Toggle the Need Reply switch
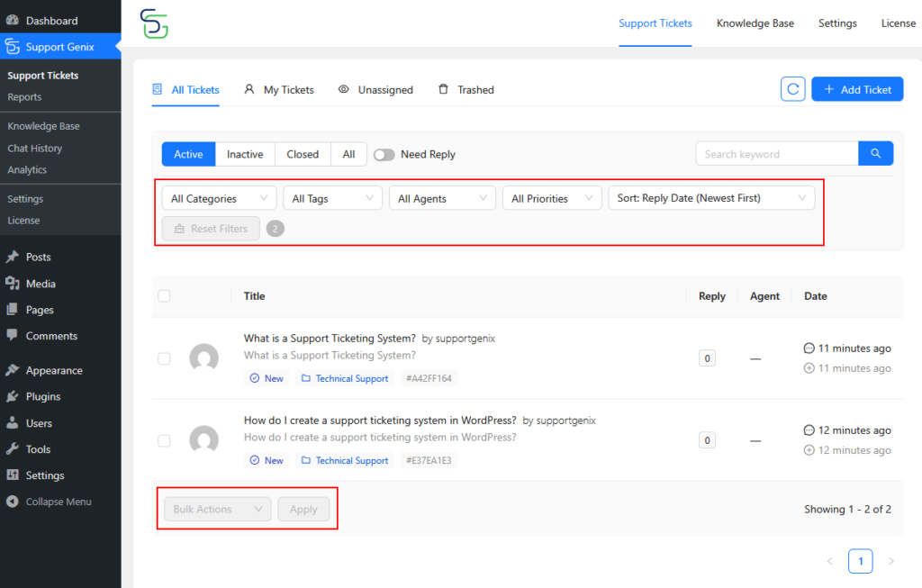The image size is (922, 588). click(384, 155)
